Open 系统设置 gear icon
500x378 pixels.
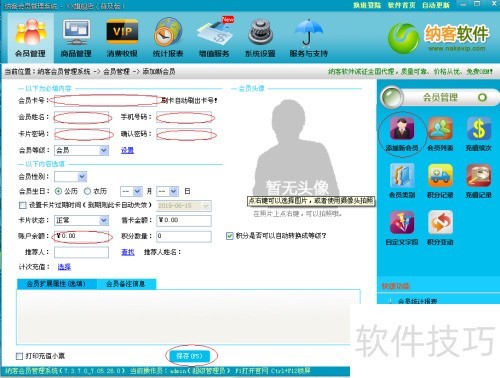260,38
